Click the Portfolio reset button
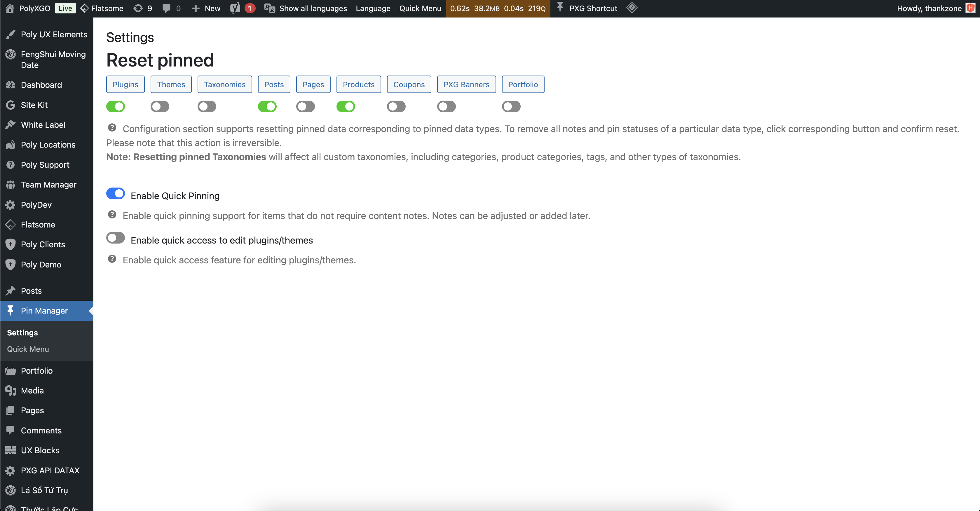This screenshot has width=980, height=511. coord(523,84)
